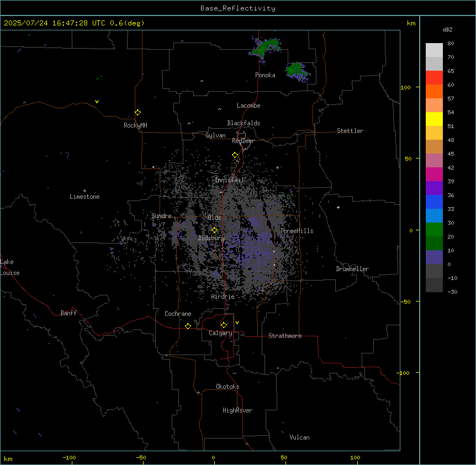
Task: Click the yellow diamond marker above RockyMH
Action: (x=138, y=113)
